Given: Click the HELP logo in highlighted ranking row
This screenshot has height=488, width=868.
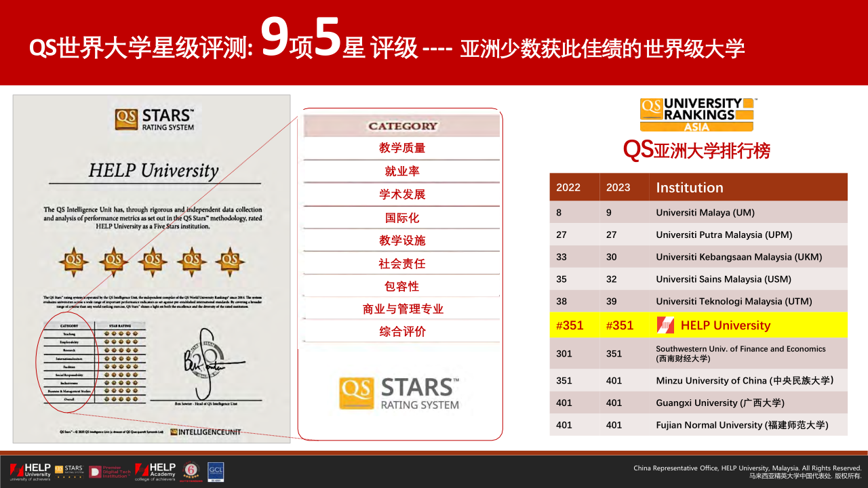Looking at the screenshot, I should pos(665,325).
